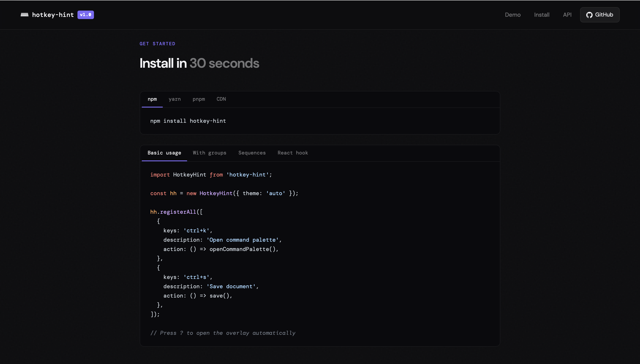This screenshot has height=364, width=640.
Task: Open the Sequences code example
Action: [252, 153]
